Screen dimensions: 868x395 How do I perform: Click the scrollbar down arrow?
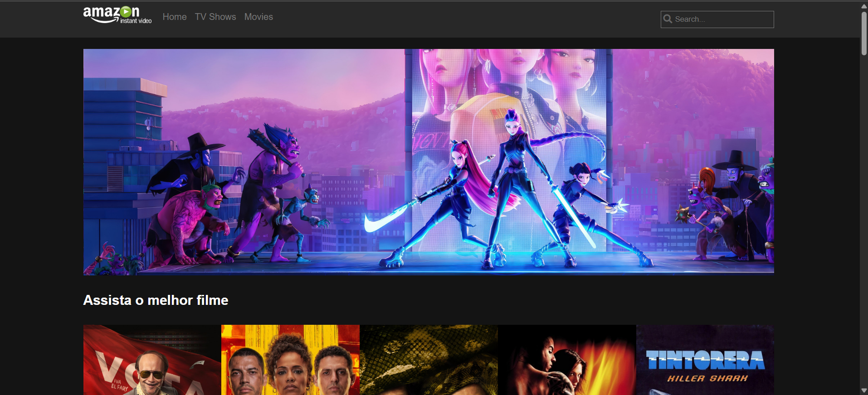click(x=864, y=390)
